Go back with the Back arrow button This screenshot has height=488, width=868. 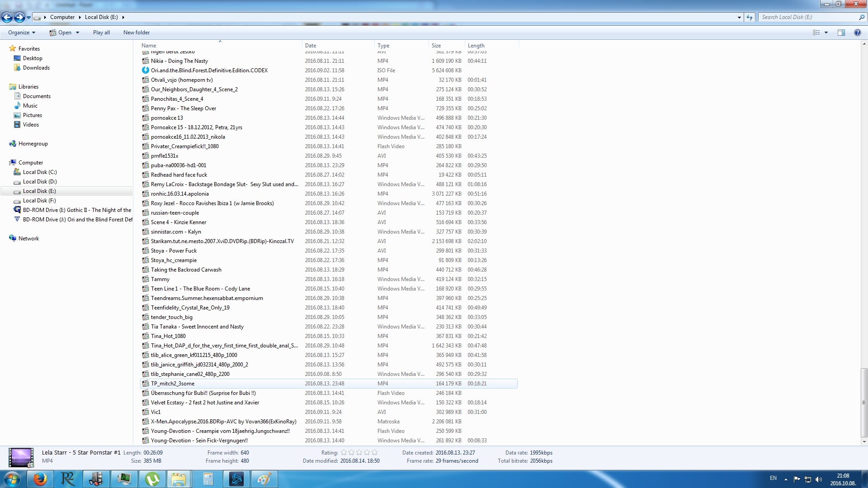tap(7, 17)
